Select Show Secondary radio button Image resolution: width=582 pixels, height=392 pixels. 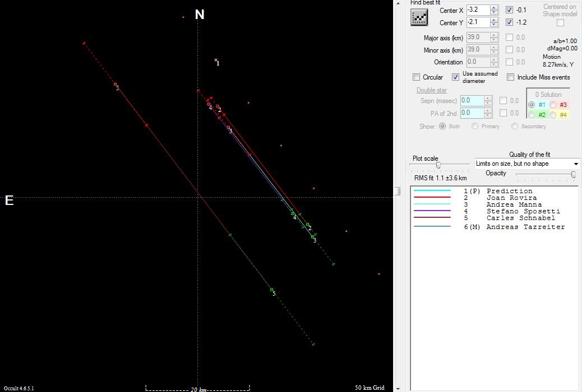[x=515, y=126]
